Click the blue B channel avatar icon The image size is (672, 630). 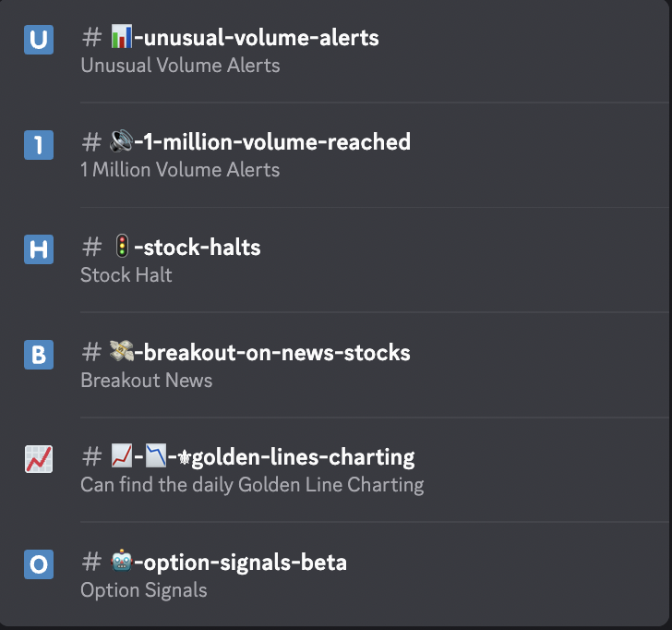39,355
